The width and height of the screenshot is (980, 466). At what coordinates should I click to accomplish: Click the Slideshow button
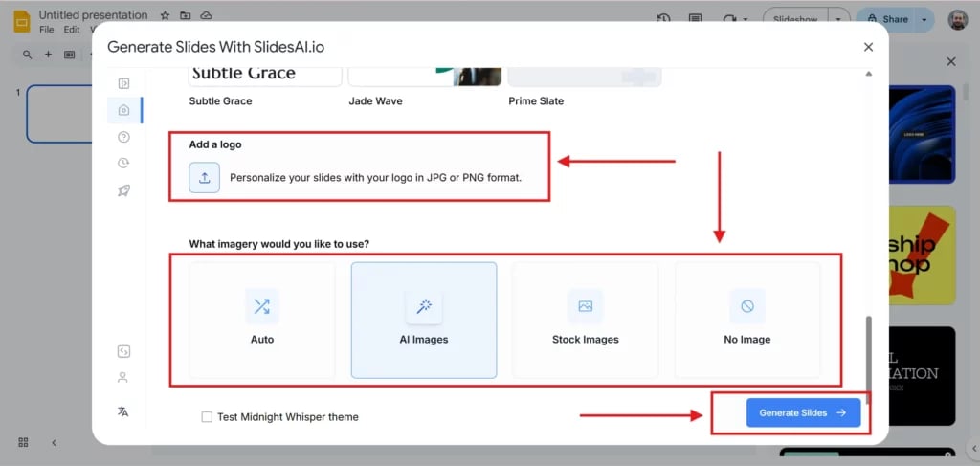click(x=795, y=19)
